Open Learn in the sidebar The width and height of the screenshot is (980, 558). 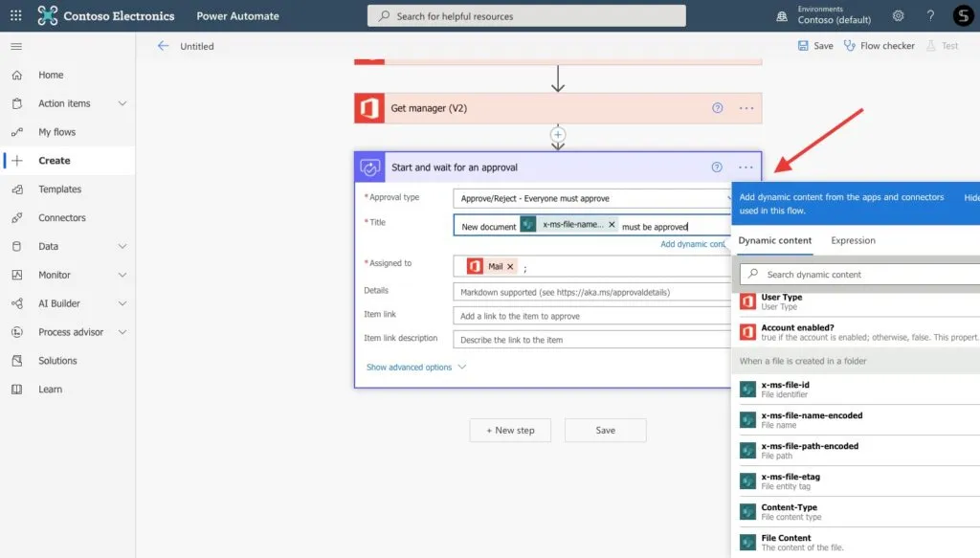tap(50, 390)
